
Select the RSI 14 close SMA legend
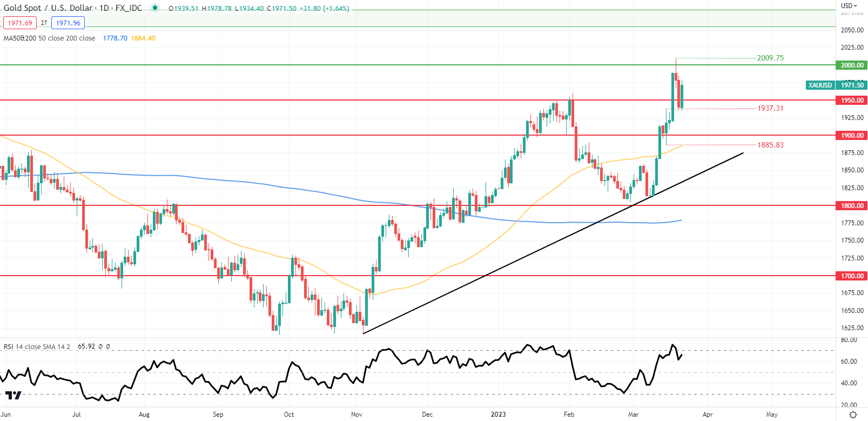pos(37,346)
